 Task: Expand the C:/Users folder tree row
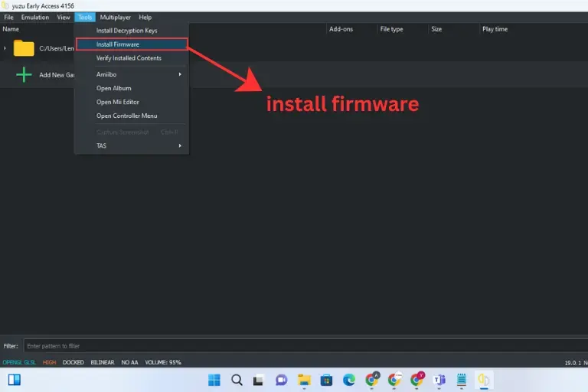point(5,48)
